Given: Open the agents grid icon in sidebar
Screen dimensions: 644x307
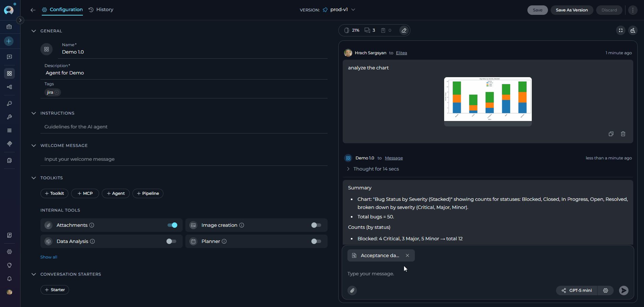Looking at the screenshot, I should click(9, 73).
